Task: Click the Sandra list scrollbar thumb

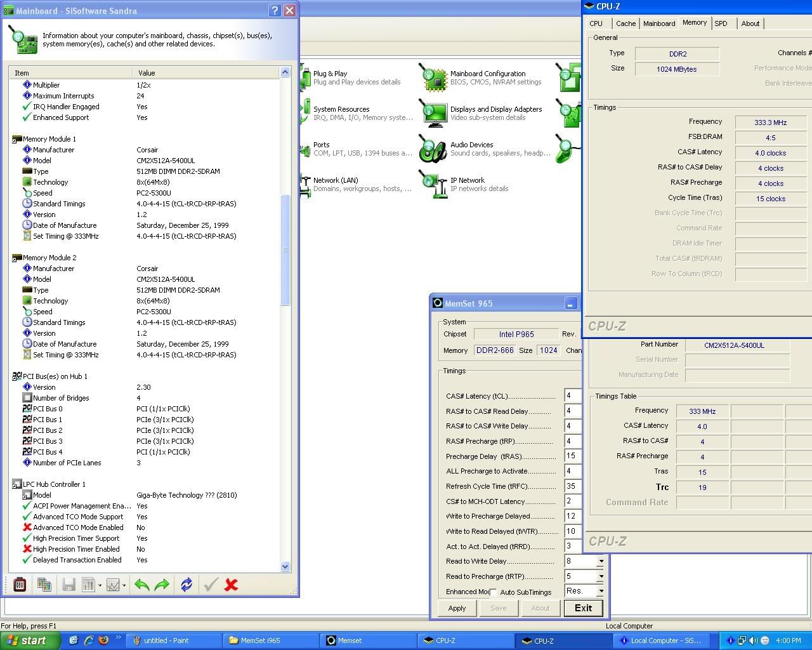Action: tap(285, 251)
